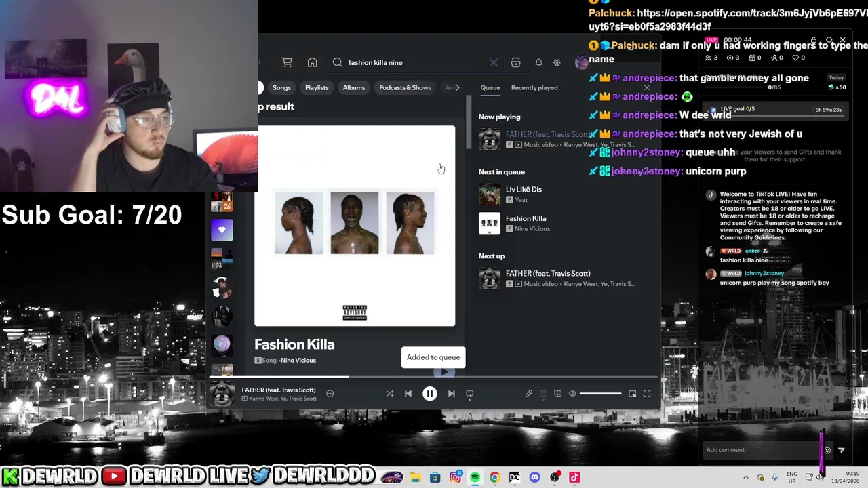
Task: Open OBS Studio from the taskbar
Action: [555, 477]
